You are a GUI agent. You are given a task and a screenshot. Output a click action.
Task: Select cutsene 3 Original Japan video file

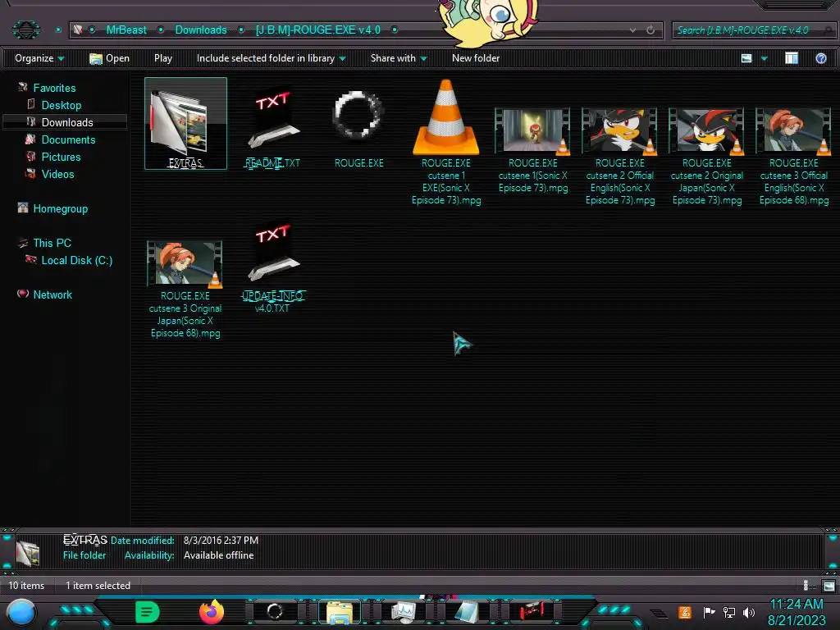[185, 290]
